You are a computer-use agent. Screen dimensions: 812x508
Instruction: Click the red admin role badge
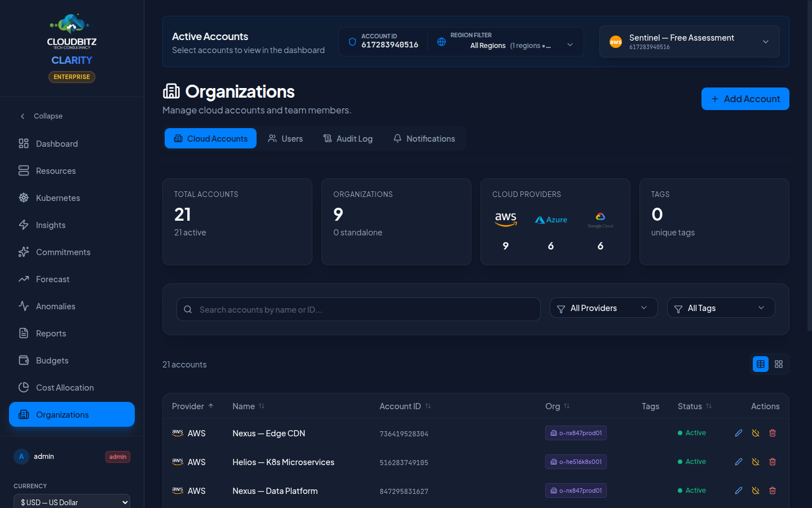click(x=118, y=457)
